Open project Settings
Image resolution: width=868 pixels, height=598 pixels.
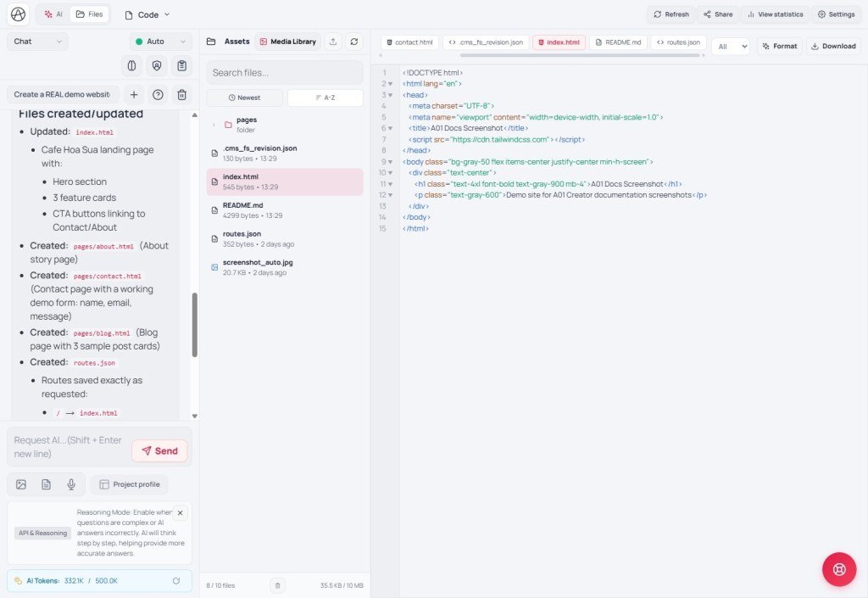836,14
